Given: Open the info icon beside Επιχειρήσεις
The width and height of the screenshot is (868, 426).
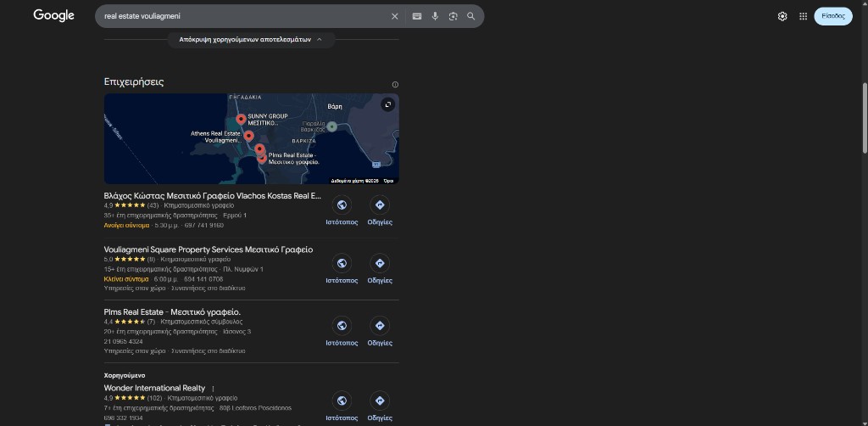Looking at the screenshot, I should click(x=395, y=85).
